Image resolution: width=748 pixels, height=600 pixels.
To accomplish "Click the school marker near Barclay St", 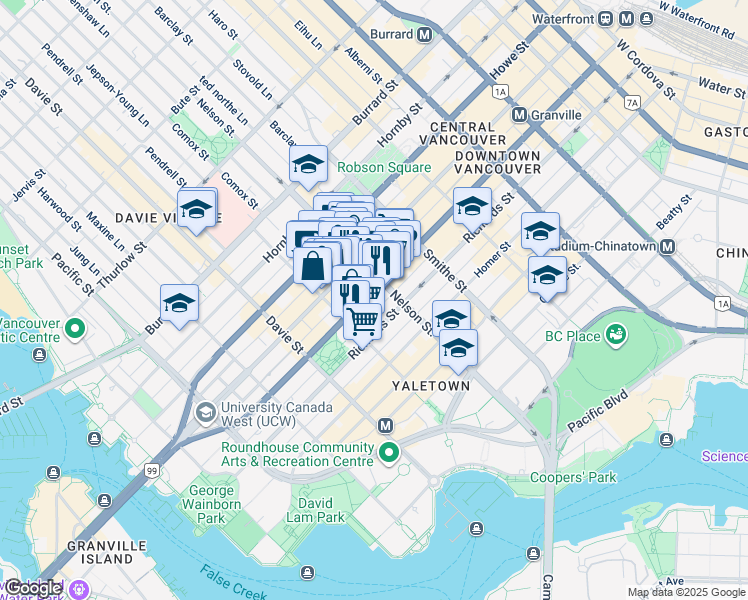I will [x=308, y=165].
